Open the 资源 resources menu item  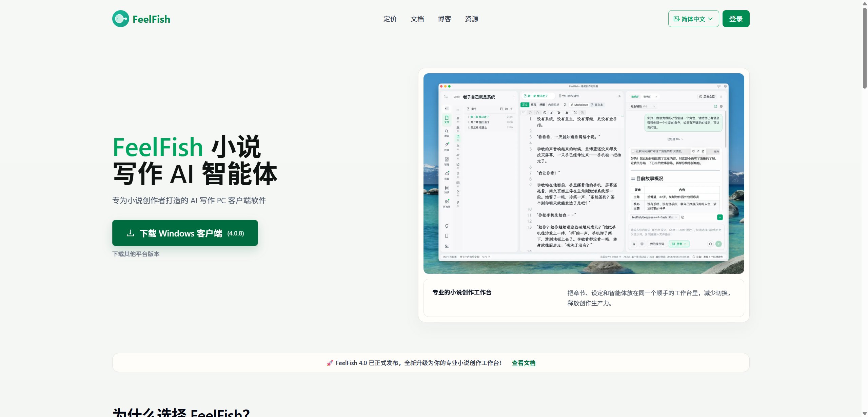coord(471,19)
